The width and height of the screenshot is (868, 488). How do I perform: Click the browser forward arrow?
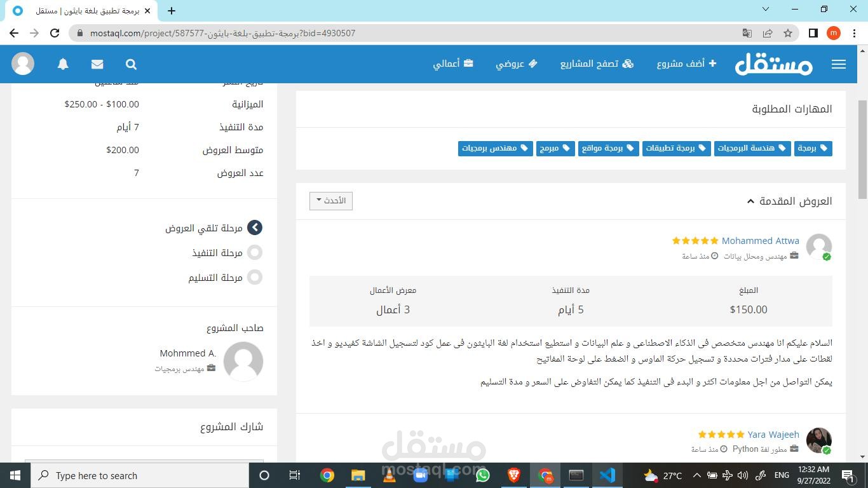(34, 33)
